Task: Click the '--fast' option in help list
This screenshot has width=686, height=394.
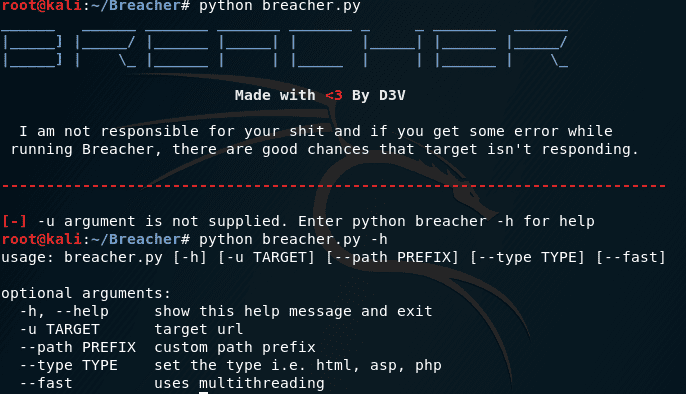Action: 46,384
